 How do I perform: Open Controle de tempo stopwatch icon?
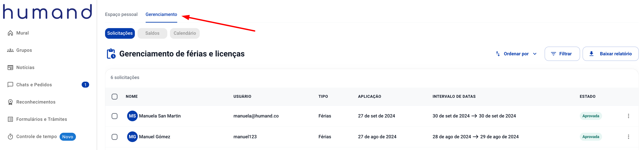click(10, 137)
